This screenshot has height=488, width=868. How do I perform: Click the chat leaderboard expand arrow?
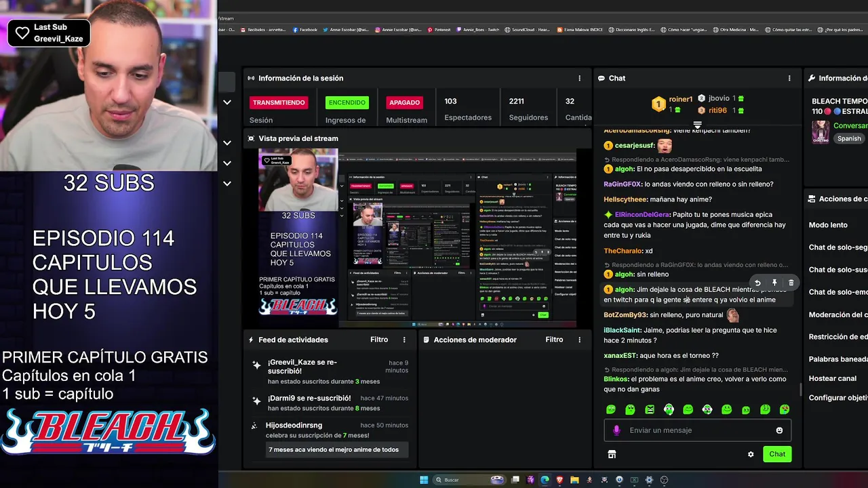pos(697,125)
